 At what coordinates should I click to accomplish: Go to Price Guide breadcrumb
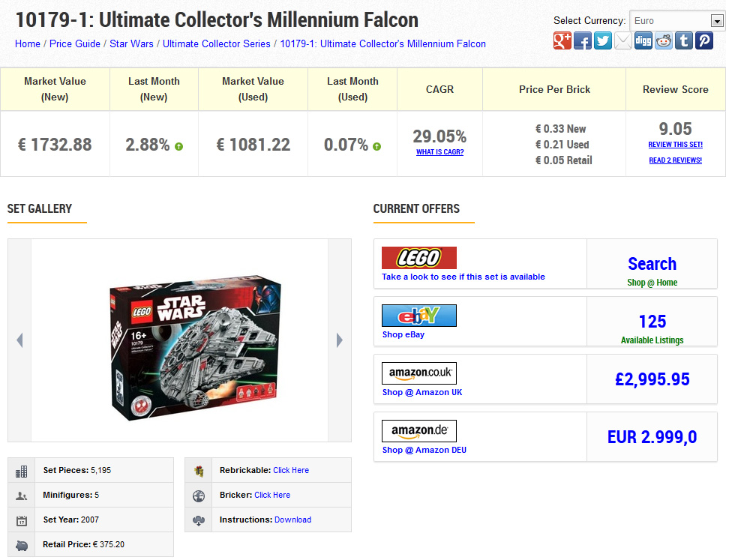pos(75,43)
